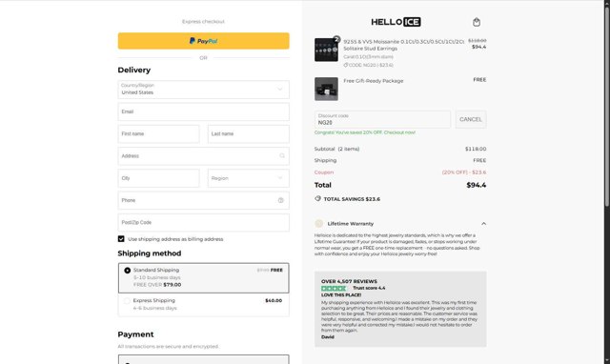Click the 'Trust score 4.4' text
The height and width of the screenshot is (364, 610).
369,288
